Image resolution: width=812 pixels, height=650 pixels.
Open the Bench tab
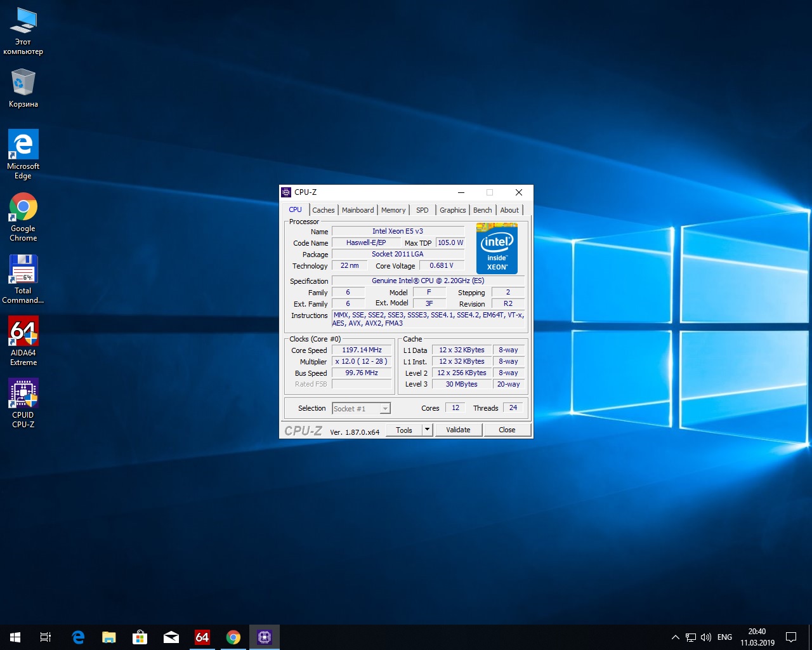click(x=482, y=210)
